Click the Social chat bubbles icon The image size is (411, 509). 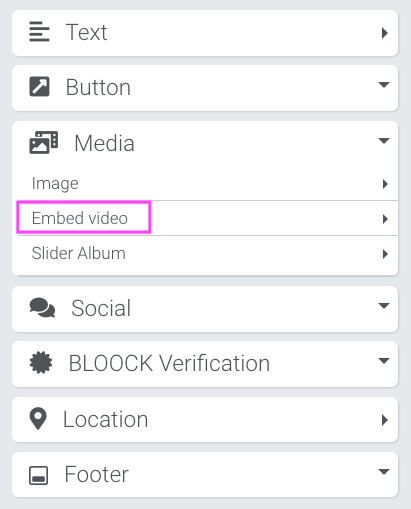42,308
